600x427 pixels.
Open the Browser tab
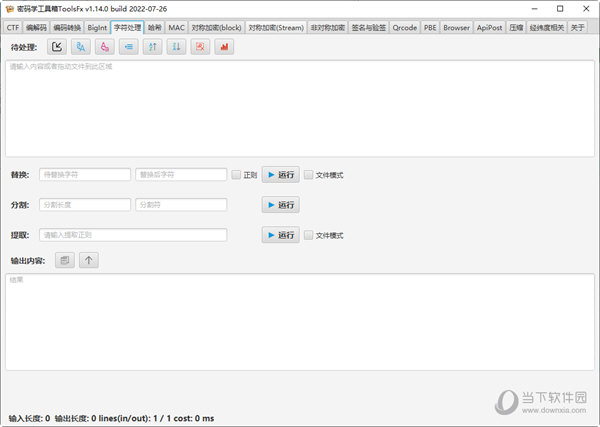click(457, 28)
